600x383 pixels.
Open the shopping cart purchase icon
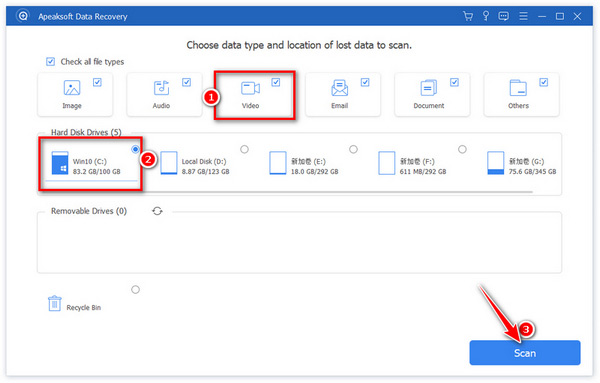(468, 16)
